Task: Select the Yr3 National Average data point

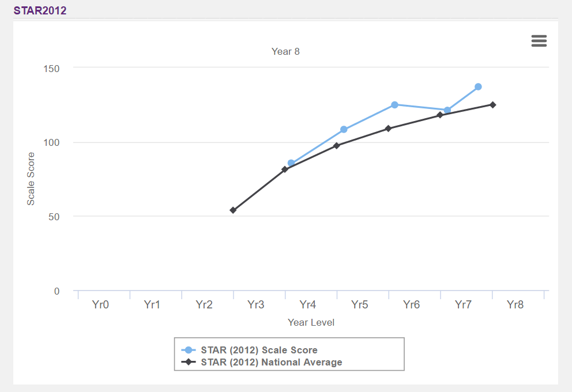Action: click(233, 210)
